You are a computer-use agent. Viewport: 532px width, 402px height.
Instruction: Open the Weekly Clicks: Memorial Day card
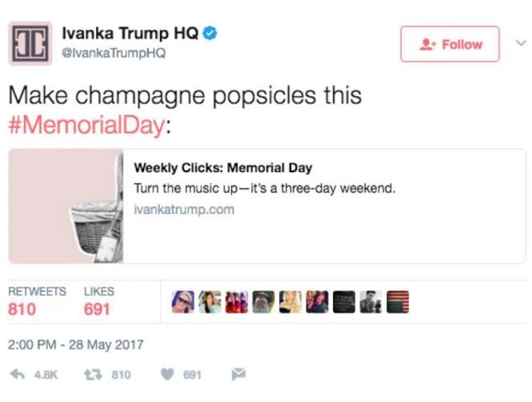[x=223, y=168]
